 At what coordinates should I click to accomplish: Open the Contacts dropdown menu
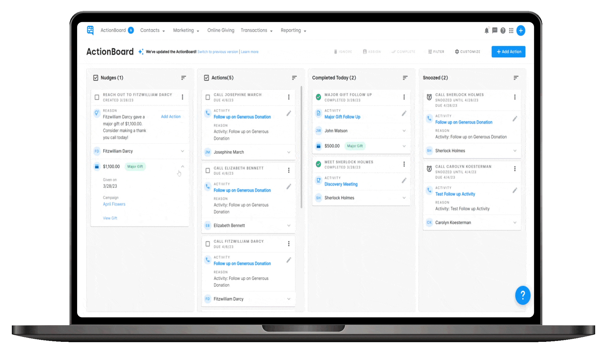coord(152,30)
